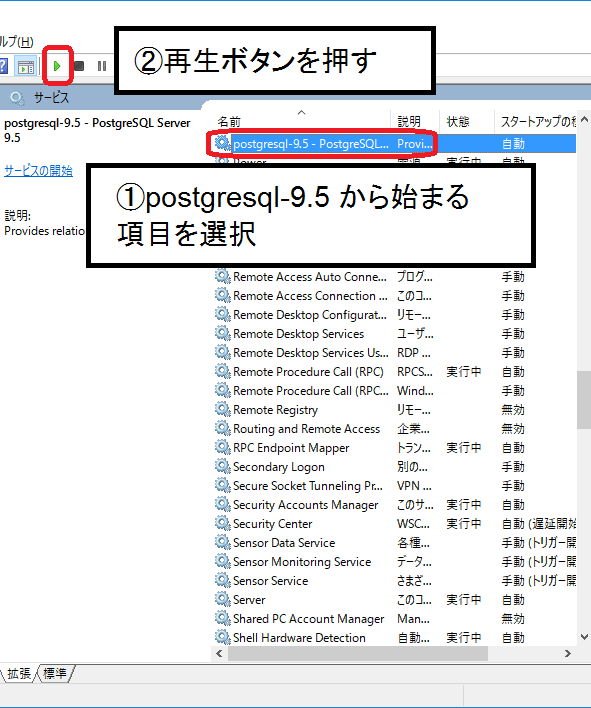Select the postgresql-9.5 - PostgreSQL service row
The image size is (591, 708).
coord(395,144)
